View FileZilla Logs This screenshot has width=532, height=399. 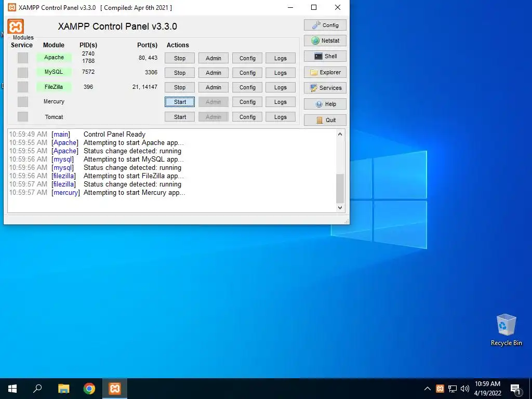tap(281, 87)
